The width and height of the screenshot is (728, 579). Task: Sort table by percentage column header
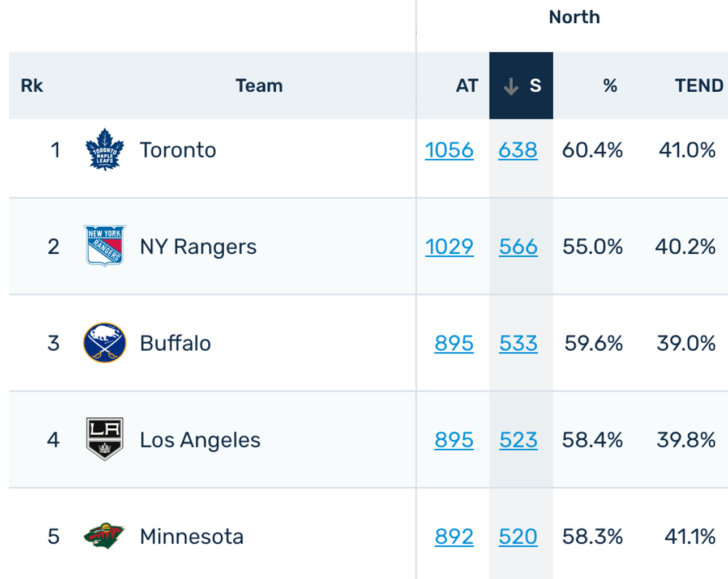(610, 86)
